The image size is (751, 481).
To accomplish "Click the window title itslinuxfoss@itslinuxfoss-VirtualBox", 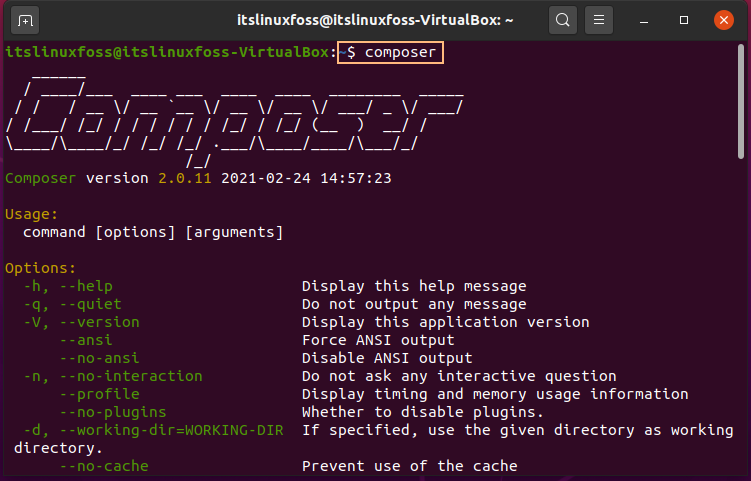I will [x=375, y=20].
